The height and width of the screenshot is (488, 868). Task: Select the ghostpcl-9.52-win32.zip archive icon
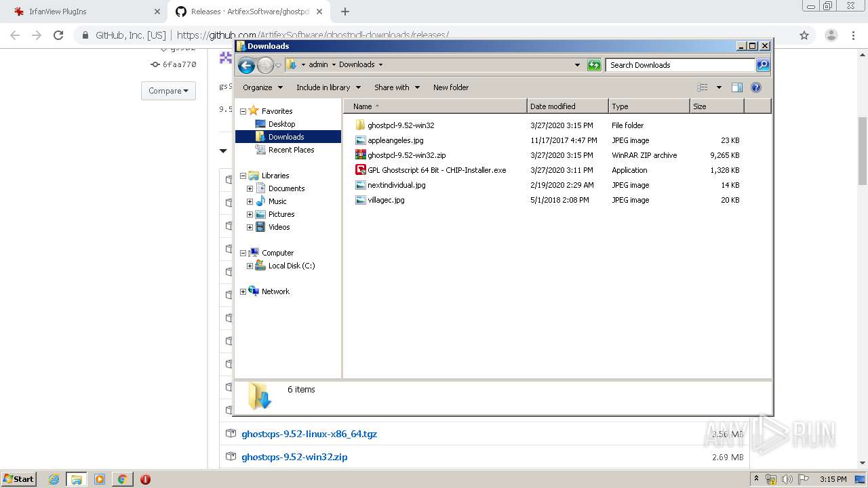coord(360,155)
